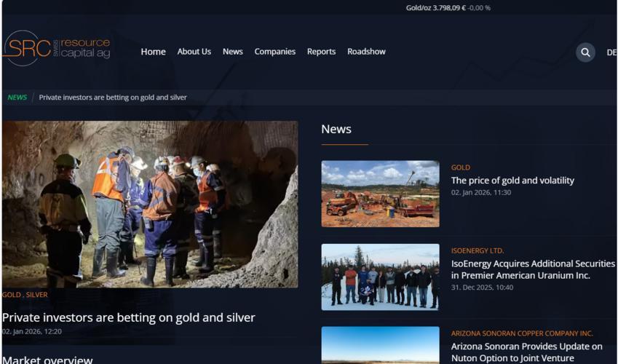This screenshot has height=364, width=618.
Task: Open the search magnifier icon
Action: pyautogui.click(x=585, y=52)
